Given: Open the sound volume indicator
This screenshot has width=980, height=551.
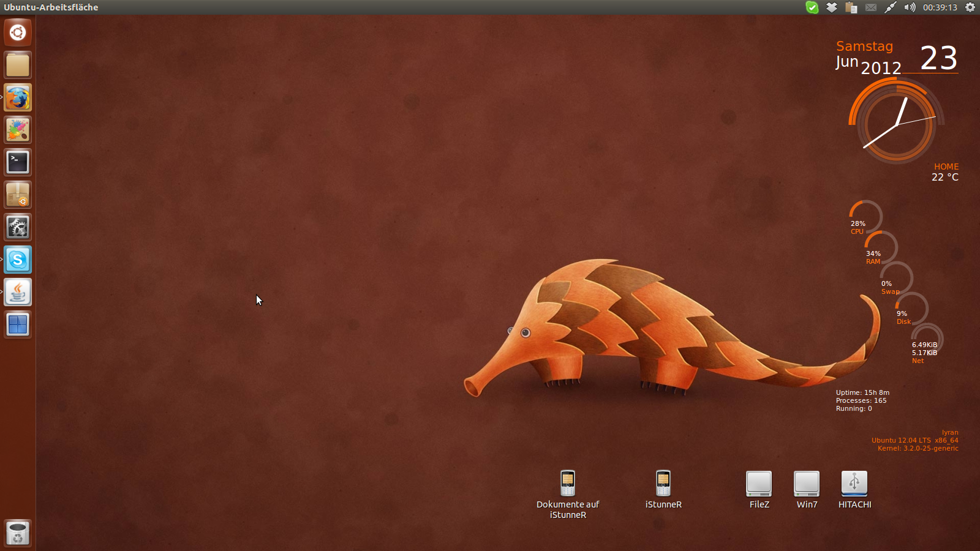Looking at the screenshot, I should pos(910,7).
